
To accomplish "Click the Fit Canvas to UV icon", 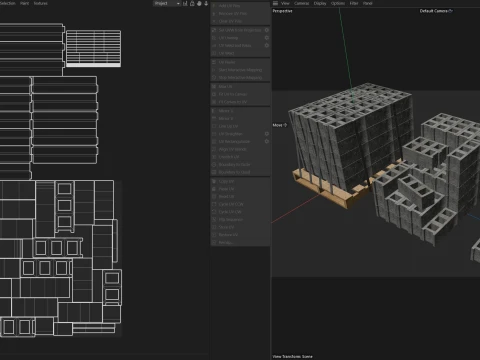I will click(x=214, y=102).
